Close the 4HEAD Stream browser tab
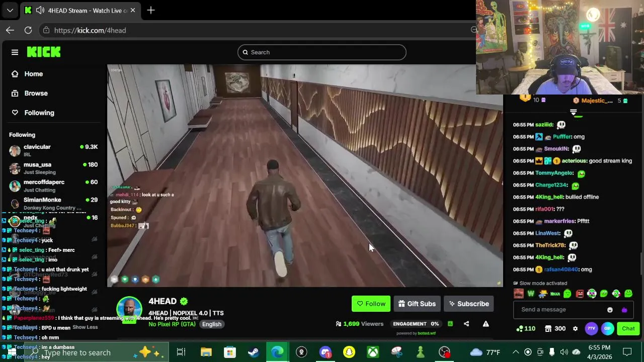This screenshot has width=644, height=362. click(x=132, y=10)
